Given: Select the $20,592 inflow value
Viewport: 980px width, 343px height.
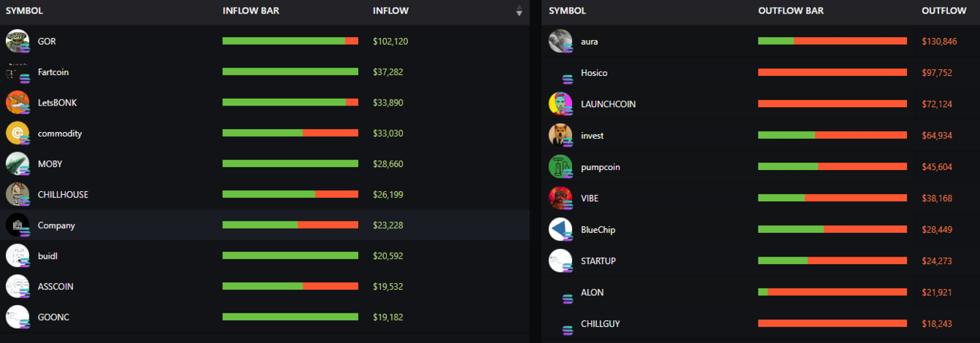Looking at the screenshot, I should [x=388, y=256].
